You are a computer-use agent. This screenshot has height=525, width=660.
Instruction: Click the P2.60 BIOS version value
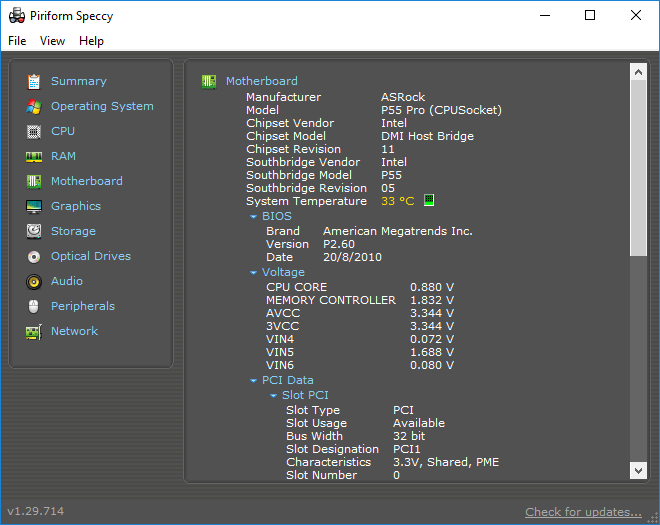(339, 244)
